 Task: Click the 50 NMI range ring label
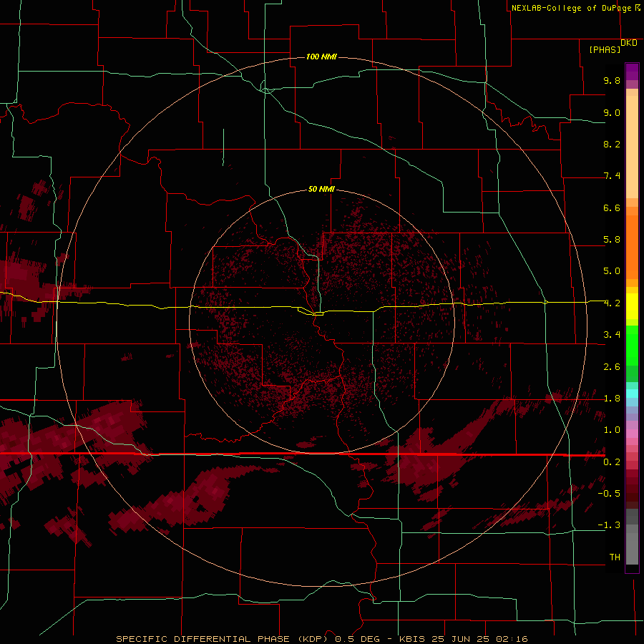321,189
